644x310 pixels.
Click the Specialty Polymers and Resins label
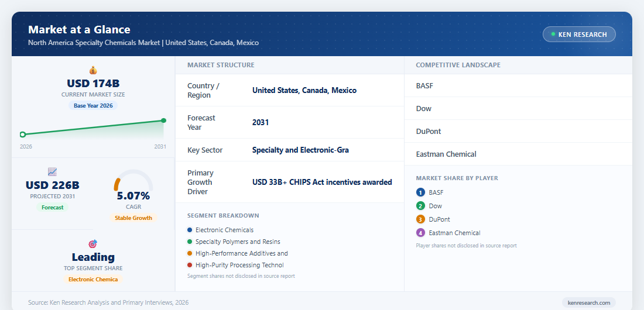point(238,242)
